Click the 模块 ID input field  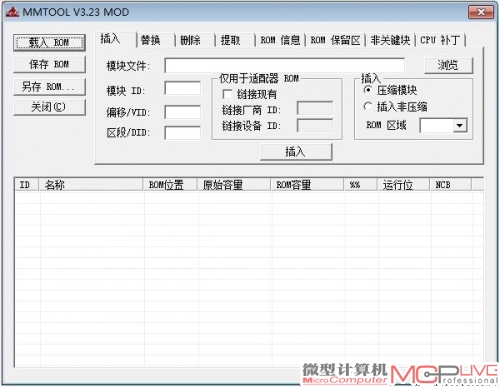[183, 89]
